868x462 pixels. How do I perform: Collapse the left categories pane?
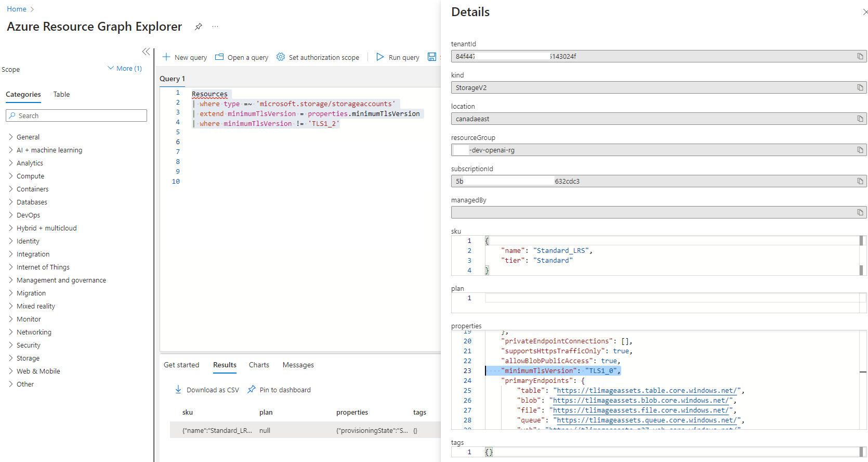[146, 52]
